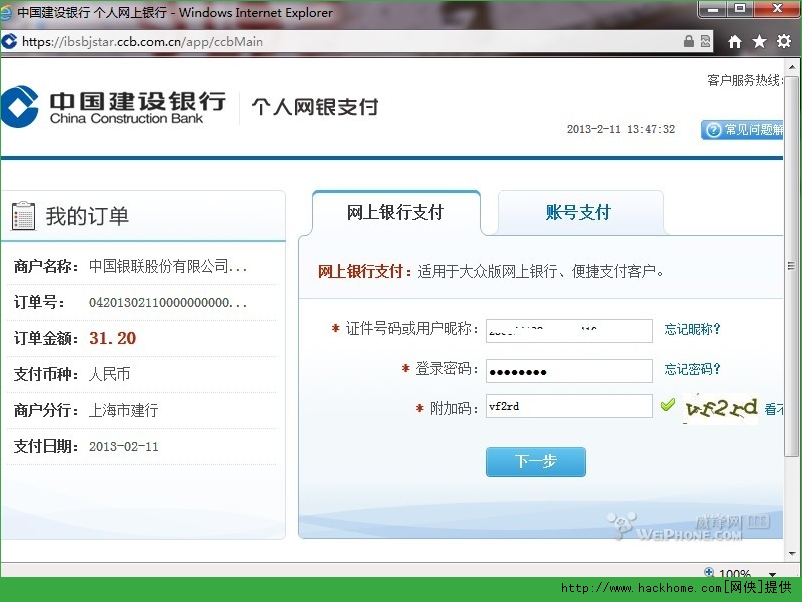Click the compatibility view icon in address bar
This screenshot has width=802, height=602.
[x=705, y=41]
